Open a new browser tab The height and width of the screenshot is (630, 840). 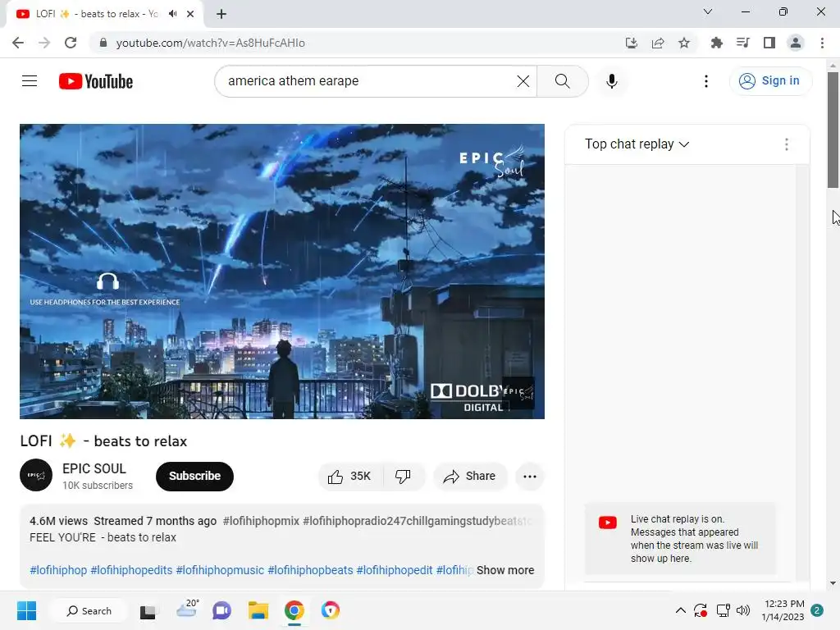coord(221,14)
